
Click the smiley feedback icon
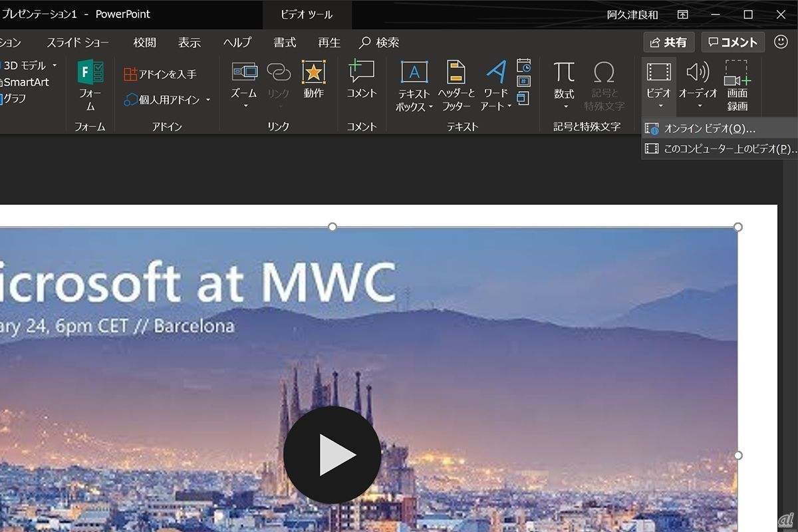tap(781, 42)
